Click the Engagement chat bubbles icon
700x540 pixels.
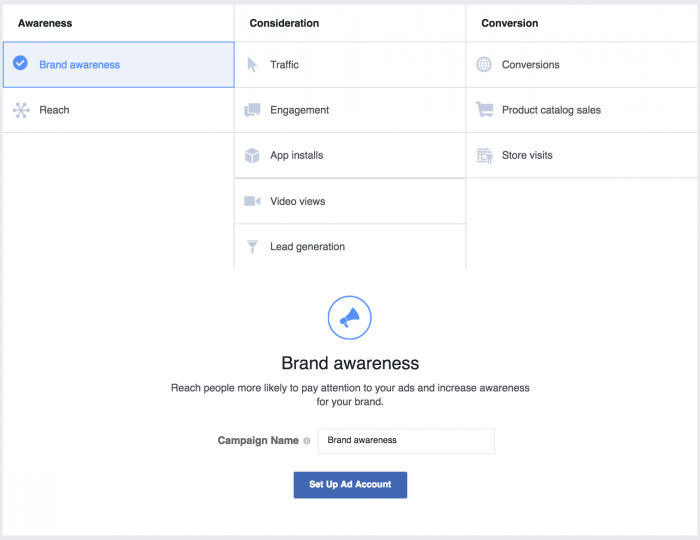pyautogui.click(x=252, y=110)
